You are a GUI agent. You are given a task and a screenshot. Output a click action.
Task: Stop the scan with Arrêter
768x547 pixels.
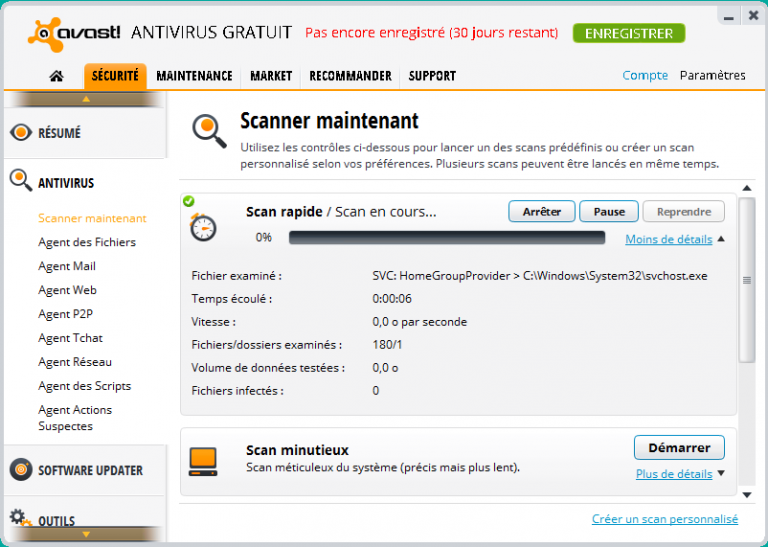pos(542,212)
